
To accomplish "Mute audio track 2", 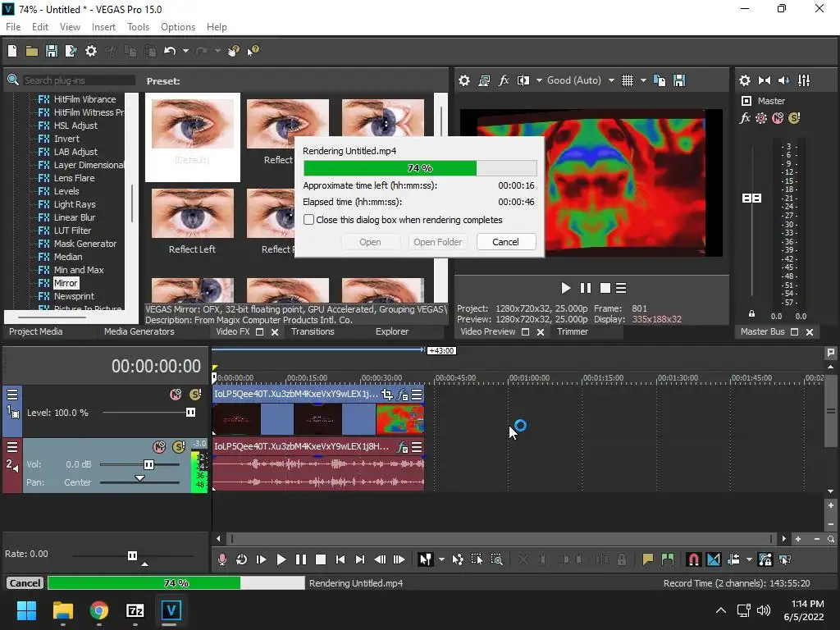I will coord(159,446).
